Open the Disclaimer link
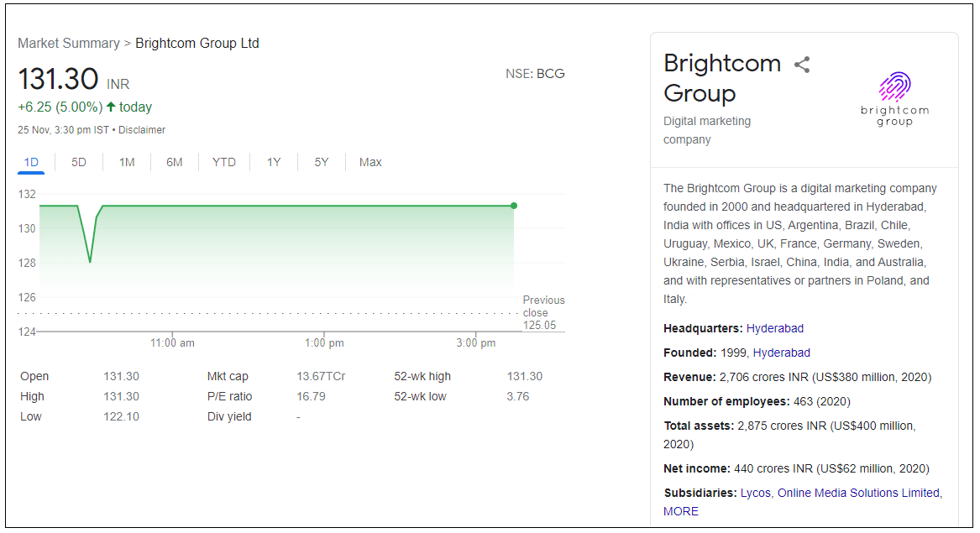 click(142, 130)
